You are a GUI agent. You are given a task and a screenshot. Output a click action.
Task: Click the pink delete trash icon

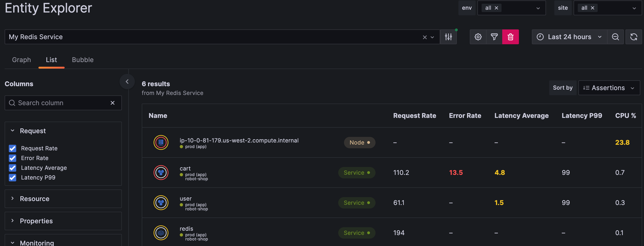[x=511, y=37]
